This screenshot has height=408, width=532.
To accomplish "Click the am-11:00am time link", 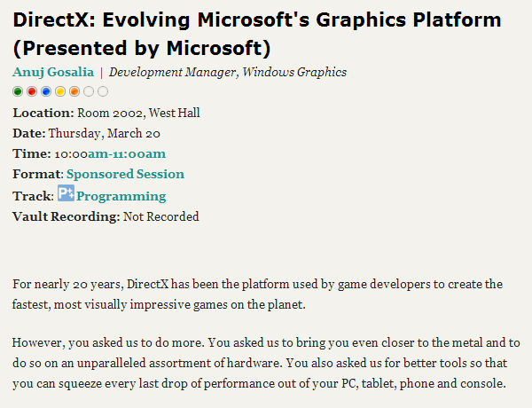I will (x=127, y=153).
